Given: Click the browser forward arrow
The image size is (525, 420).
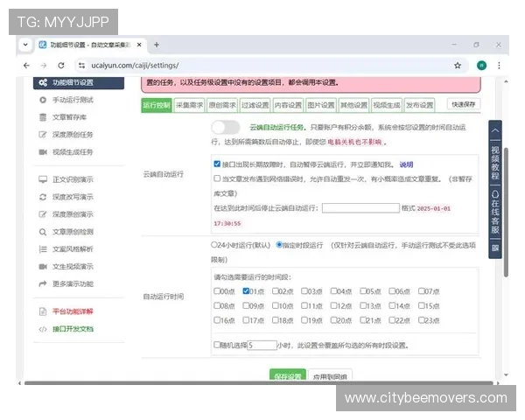Looking at the screenshot, I should click(44, 66).
